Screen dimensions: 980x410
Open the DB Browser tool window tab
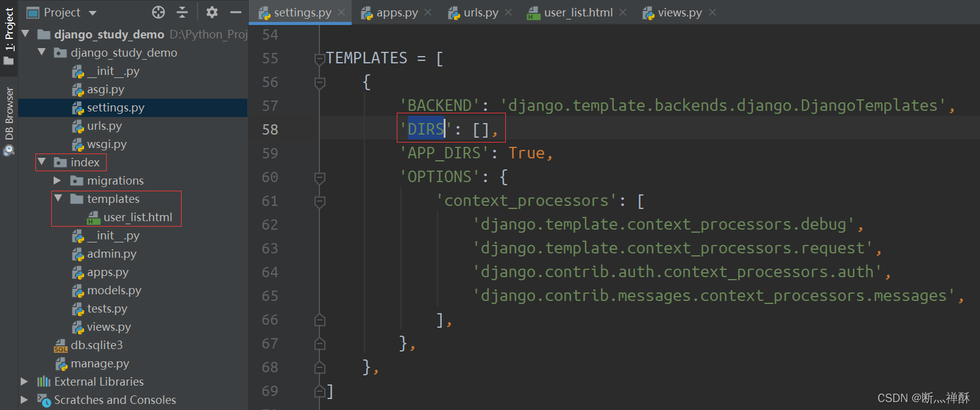(x=9, y=121)
